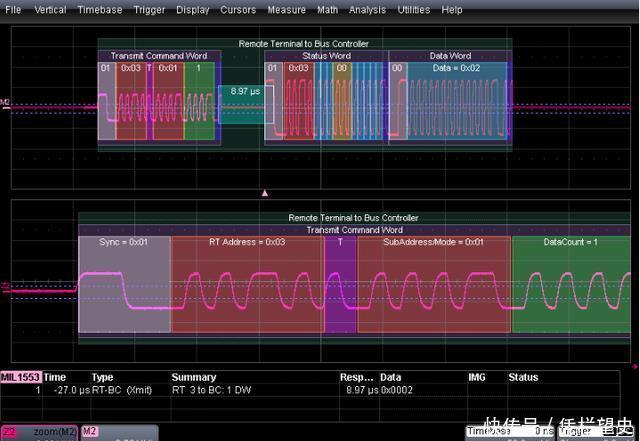The width and height of the screenshot is (640, 441).
Task: Click the Sync = 0x01 decode field
Action: click(x=124, y=242)
